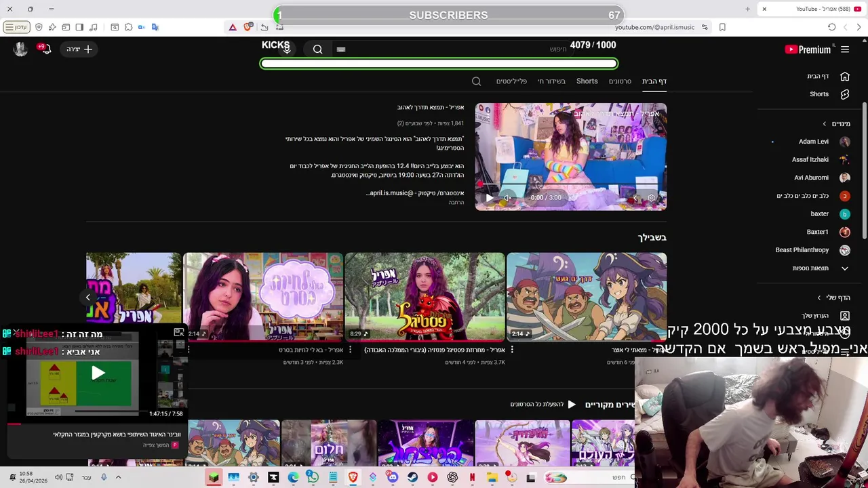Open video settings gear in featured player
The image size is (868, 488).
pos(651,198)
